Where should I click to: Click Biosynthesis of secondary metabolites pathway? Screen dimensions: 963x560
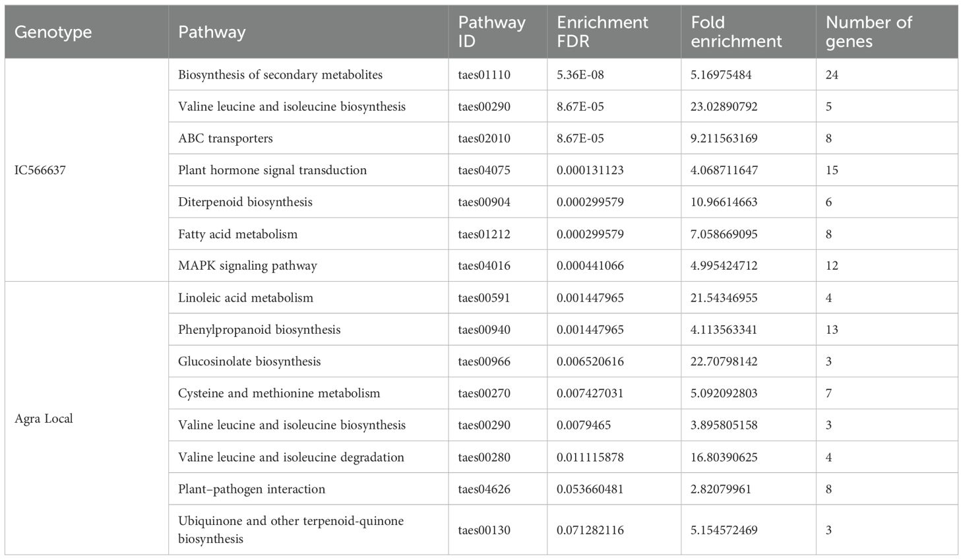pyautogui.click(x=280, y=75)
